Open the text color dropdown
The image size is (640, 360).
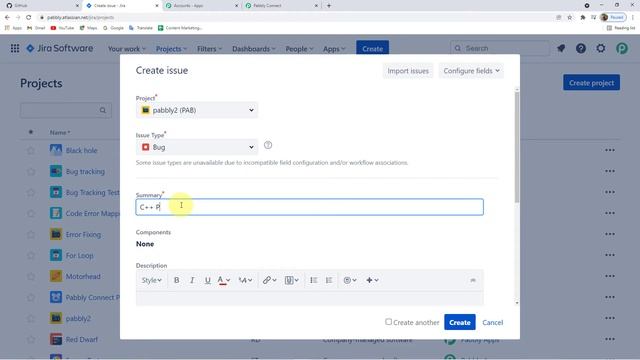pos(224,280)
